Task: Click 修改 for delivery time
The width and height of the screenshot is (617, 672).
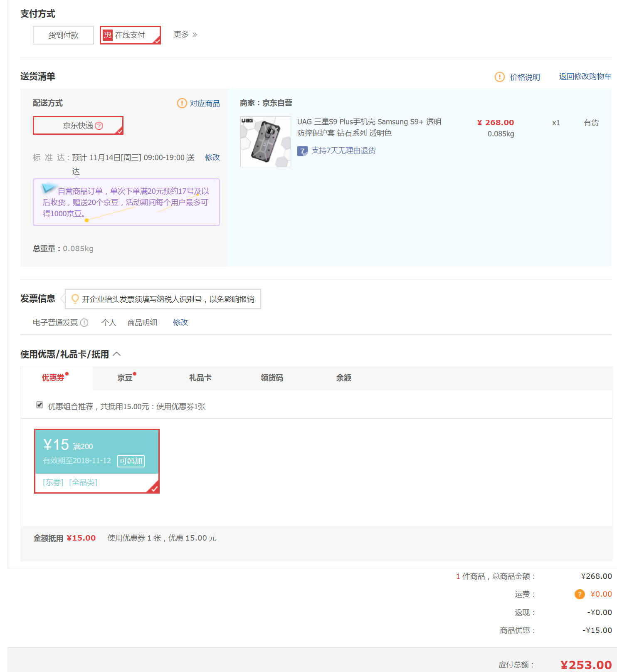Action: pos(212,157)
